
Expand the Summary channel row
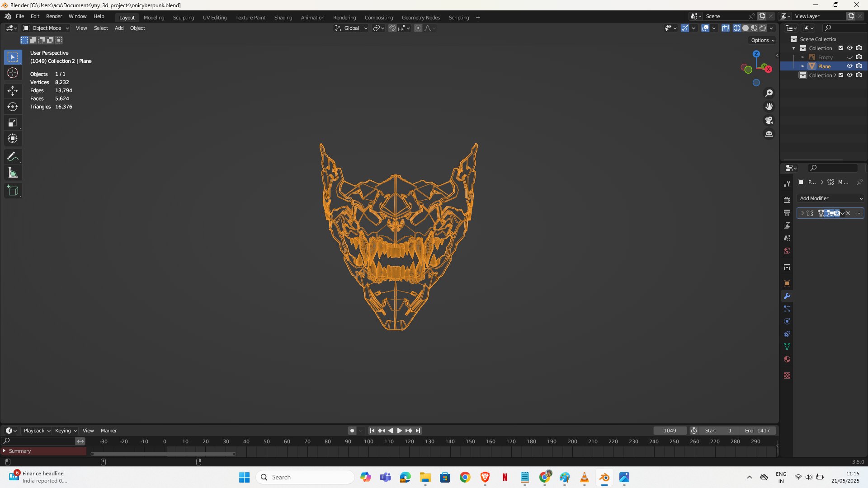point(4,451)
